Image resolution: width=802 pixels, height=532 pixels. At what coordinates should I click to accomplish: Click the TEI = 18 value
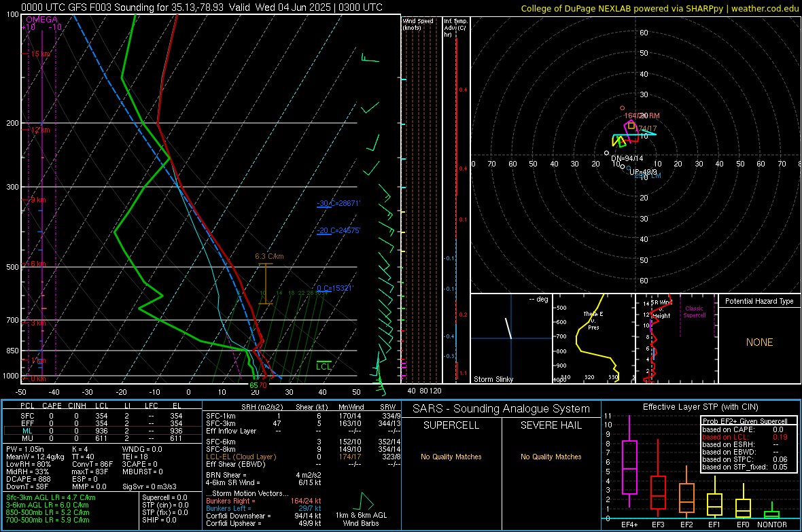(135, 457)
